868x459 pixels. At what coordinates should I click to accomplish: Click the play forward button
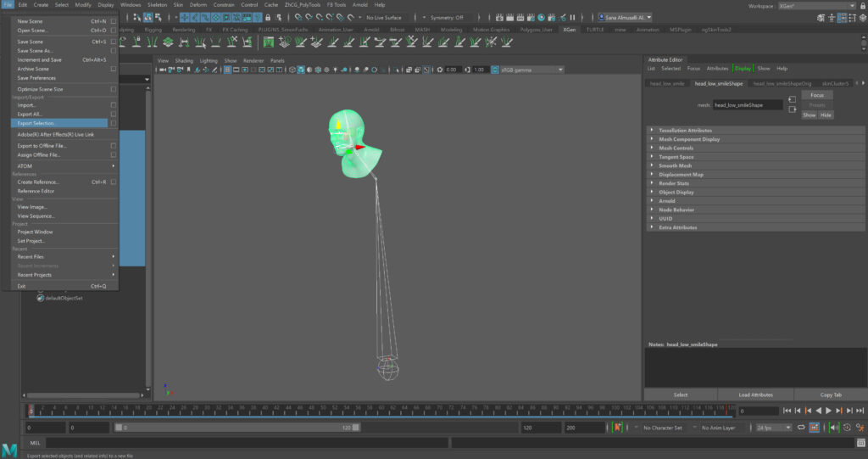(828, 411)
